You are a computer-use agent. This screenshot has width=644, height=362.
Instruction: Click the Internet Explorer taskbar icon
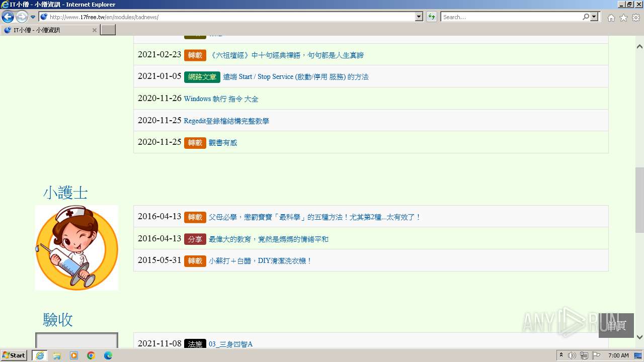pyautogui.click(x=40, y=355)
